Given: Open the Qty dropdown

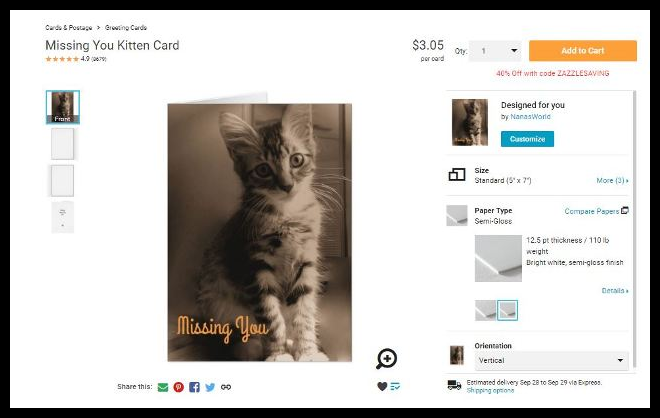Looking at the screenshot, I should tap(495, 51).
